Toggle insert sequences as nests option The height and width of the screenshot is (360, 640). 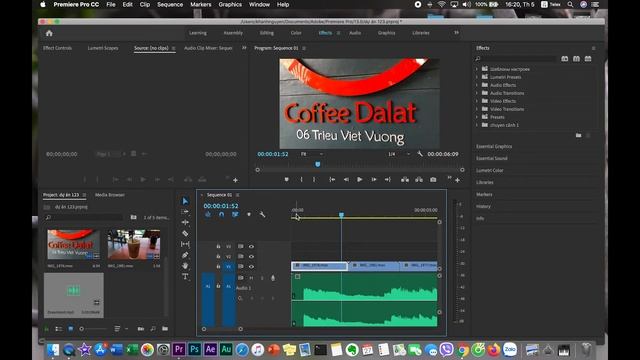point(208,214)
